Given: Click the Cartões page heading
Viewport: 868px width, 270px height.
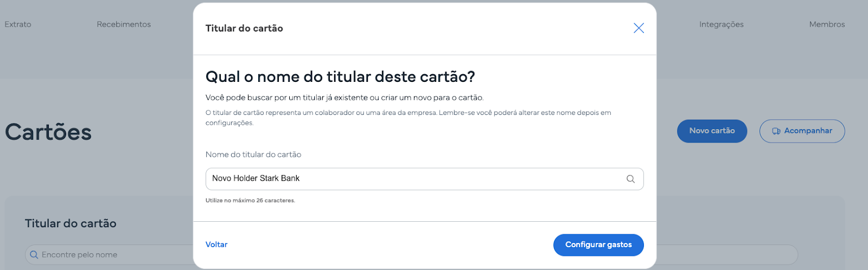Looking at the screenshot, I should (48, 132).
